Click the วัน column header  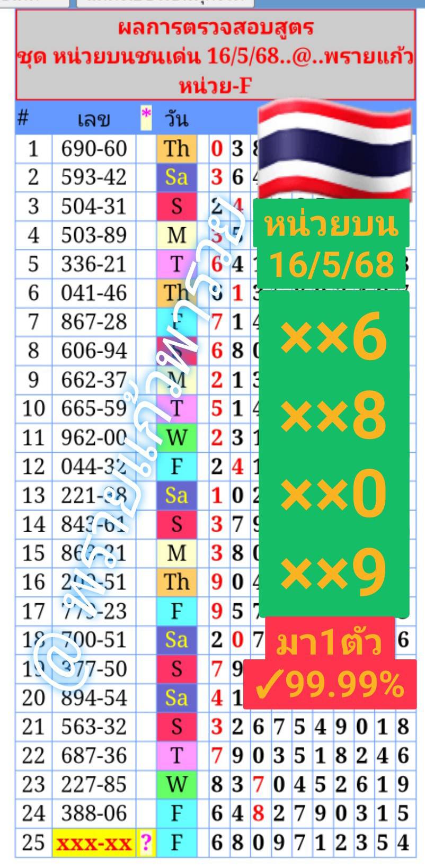(176, 119)
